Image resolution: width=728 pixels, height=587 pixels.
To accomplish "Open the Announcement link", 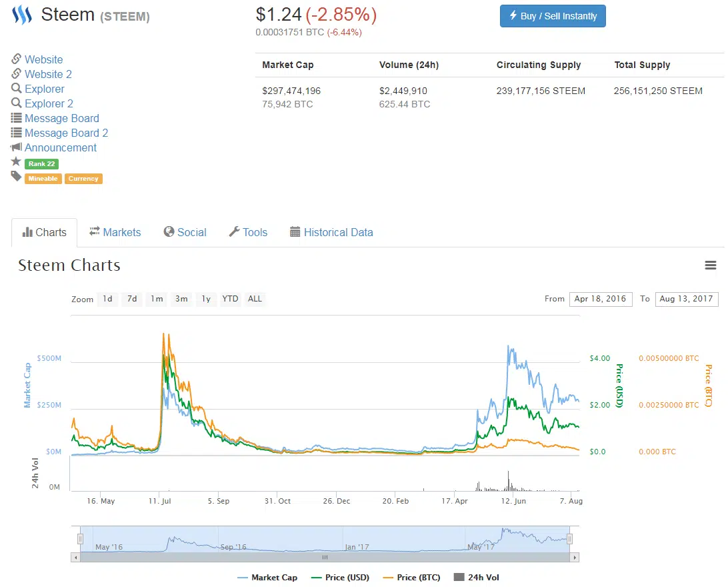I will [61, 147].
